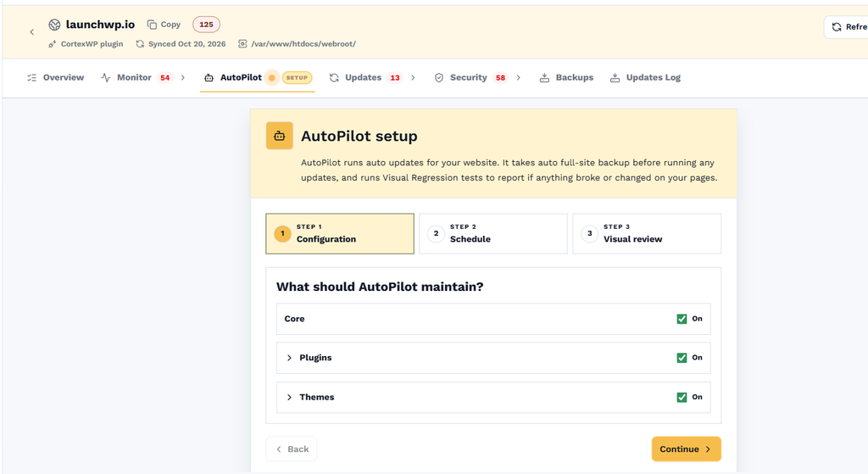868x474 pixels.
Task: Expand the Security submenu chevron
Action: coord(518,77)
